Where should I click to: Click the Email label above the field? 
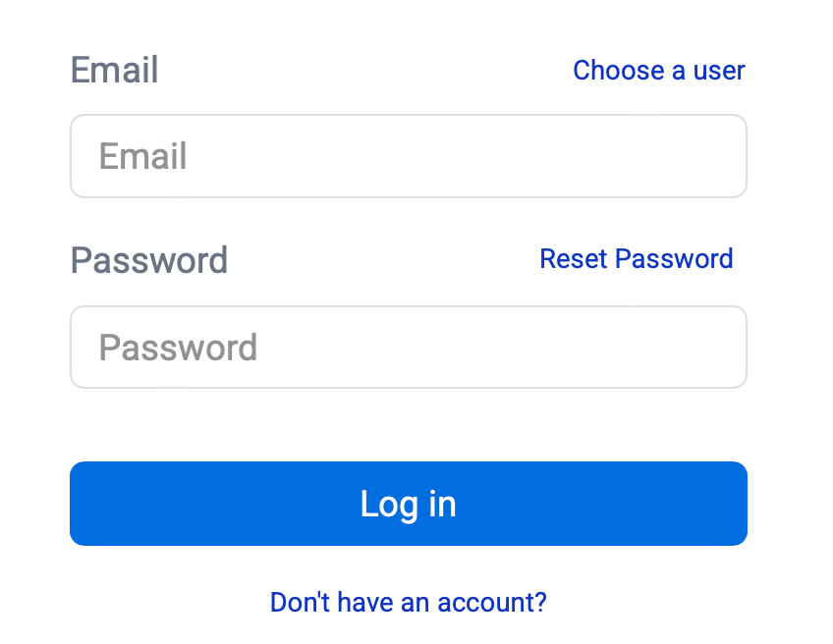(x=114, y=71)
